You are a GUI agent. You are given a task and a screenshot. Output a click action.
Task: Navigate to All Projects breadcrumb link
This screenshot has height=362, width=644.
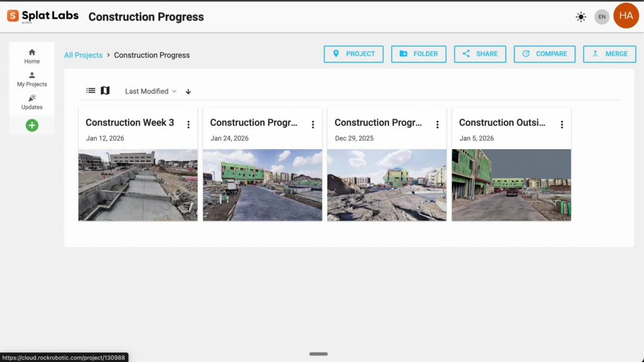pyautogui.click(x=83, y=55)
